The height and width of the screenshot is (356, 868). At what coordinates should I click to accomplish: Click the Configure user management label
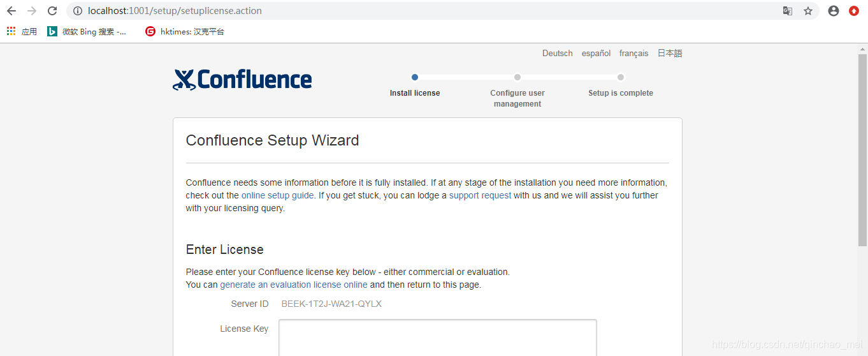click(517, 98)
